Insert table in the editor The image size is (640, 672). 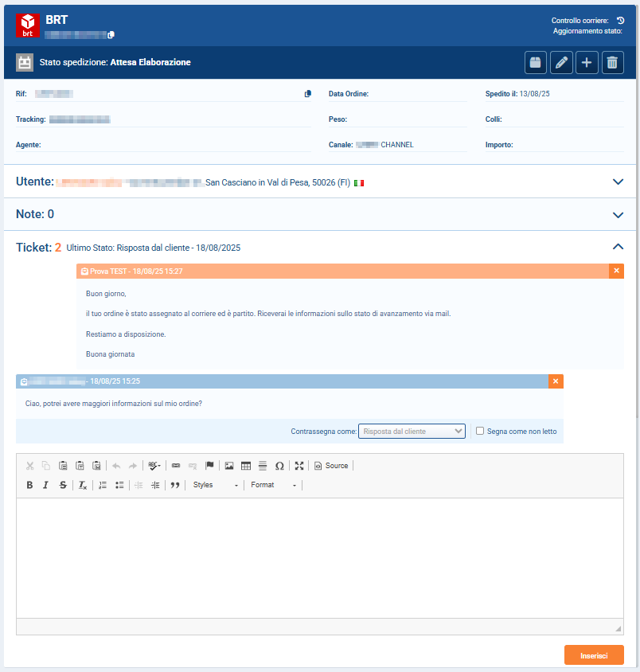246,466
